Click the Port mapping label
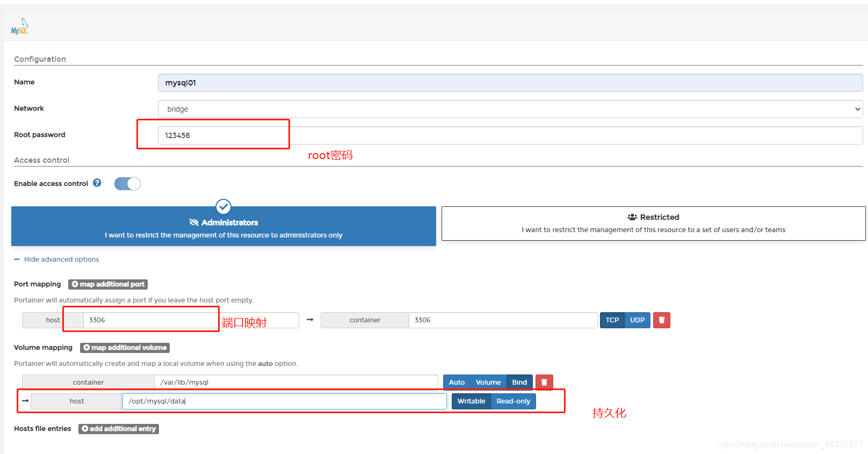This screenshot has width=868, height=454. 38,284
